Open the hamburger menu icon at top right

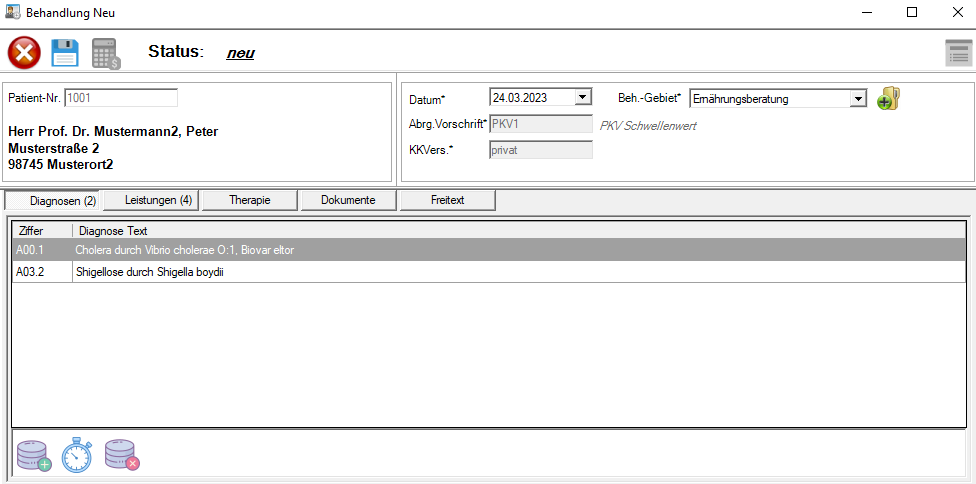(958, 53)
